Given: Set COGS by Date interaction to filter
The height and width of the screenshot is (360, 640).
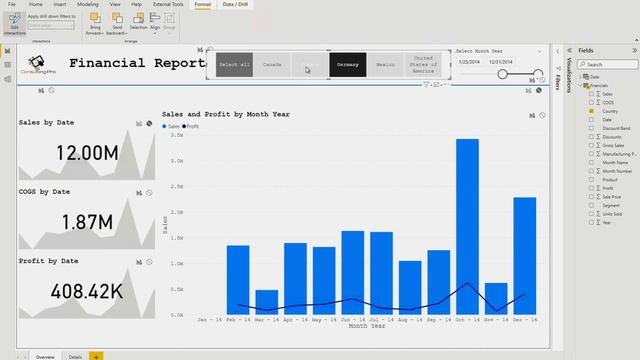Looking at the screenshot, I should 139,193.
